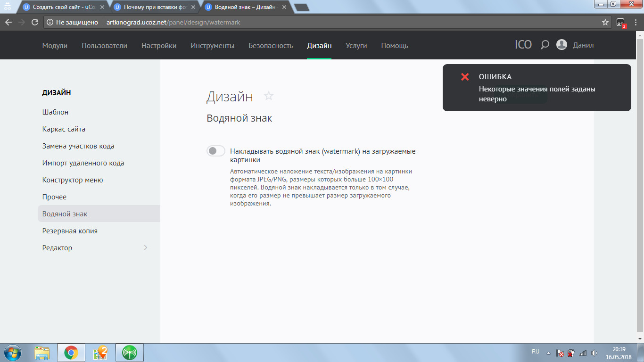The width and height of the screenshot is (644, 362).
Task: Expand the Редактор submenu chevron
Action: [x=145, y=248]
